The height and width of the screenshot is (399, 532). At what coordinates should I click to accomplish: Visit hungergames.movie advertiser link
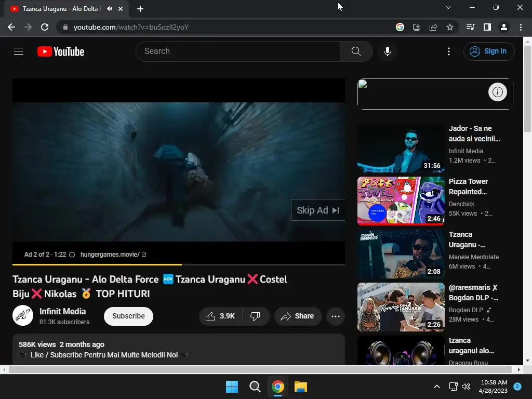113,255
